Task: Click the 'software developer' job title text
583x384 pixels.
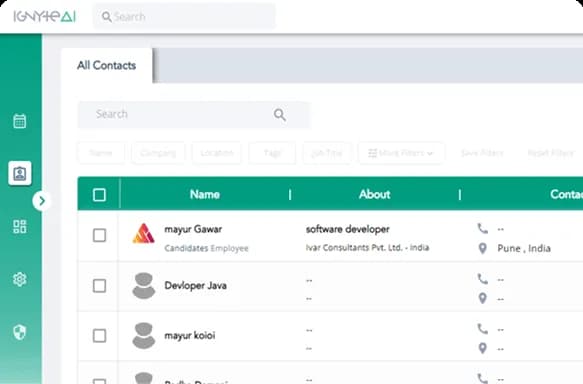Action: pyautogui.click(x=348, y=229)
